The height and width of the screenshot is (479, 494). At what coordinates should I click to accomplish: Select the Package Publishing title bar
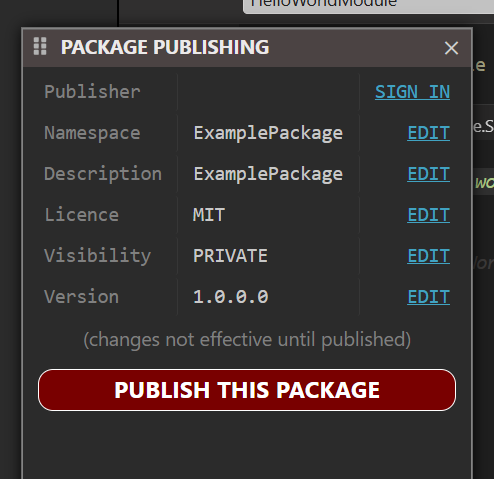[x=247, y=47]
